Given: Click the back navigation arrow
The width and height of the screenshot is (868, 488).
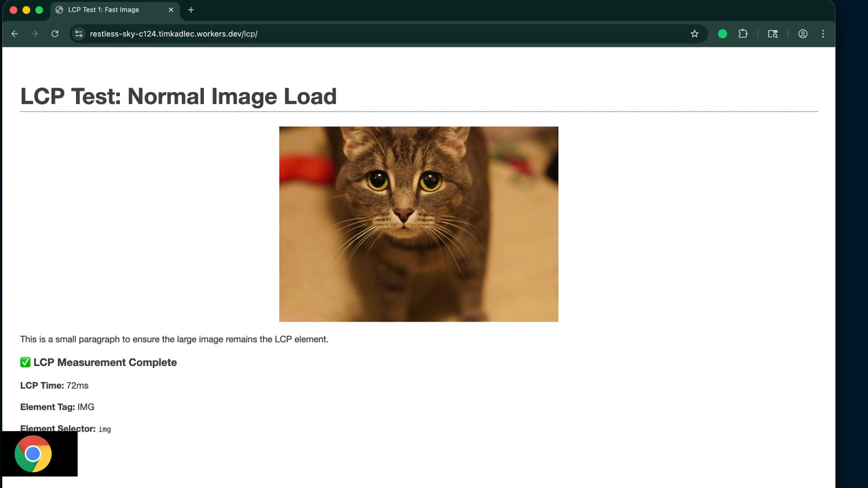Looking at the screenshot, I should coord(15,34).
